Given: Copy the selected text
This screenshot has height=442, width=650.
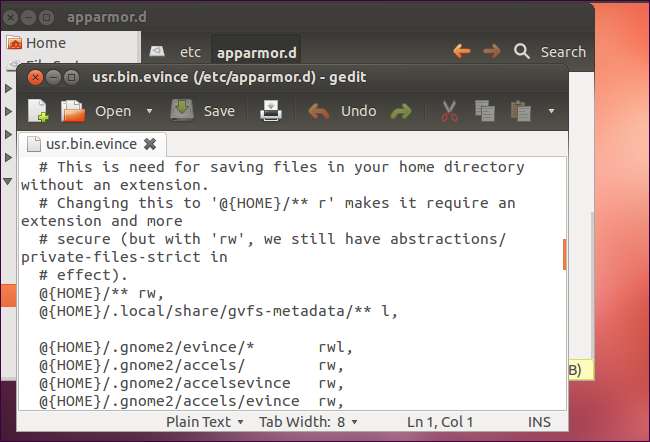Looking at the screenshot, I should (x=485, y=110).
